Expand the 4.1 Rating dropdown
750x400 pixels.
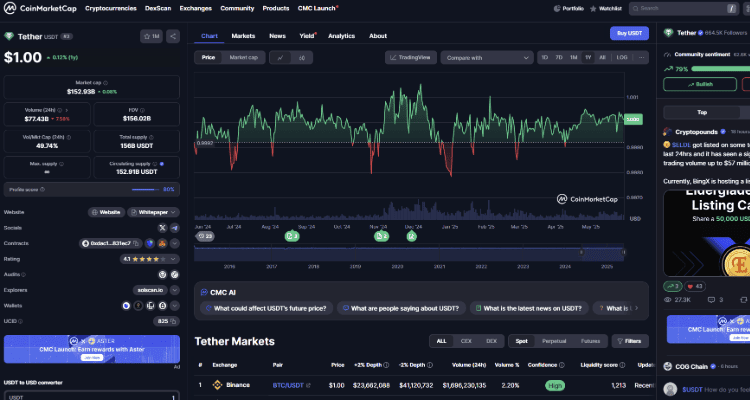pyautogui.click(x=150, y=259)
